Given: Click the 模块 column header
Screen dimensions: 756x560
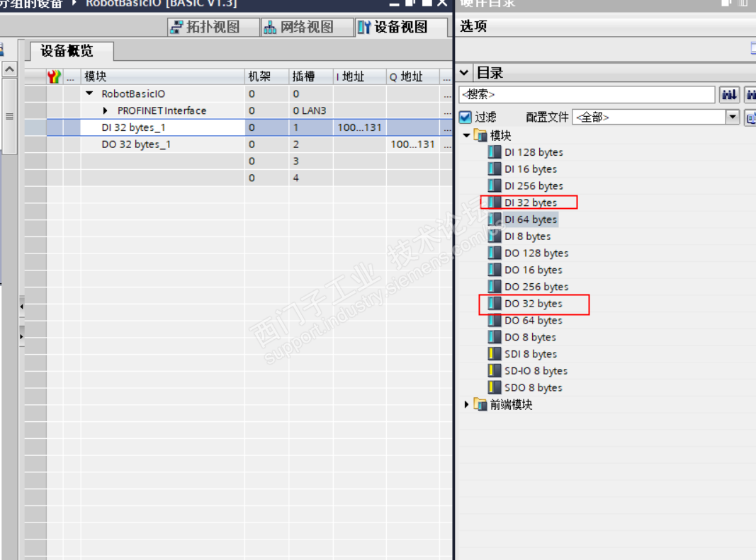Looking at the screenshot, I should point(162,76).
